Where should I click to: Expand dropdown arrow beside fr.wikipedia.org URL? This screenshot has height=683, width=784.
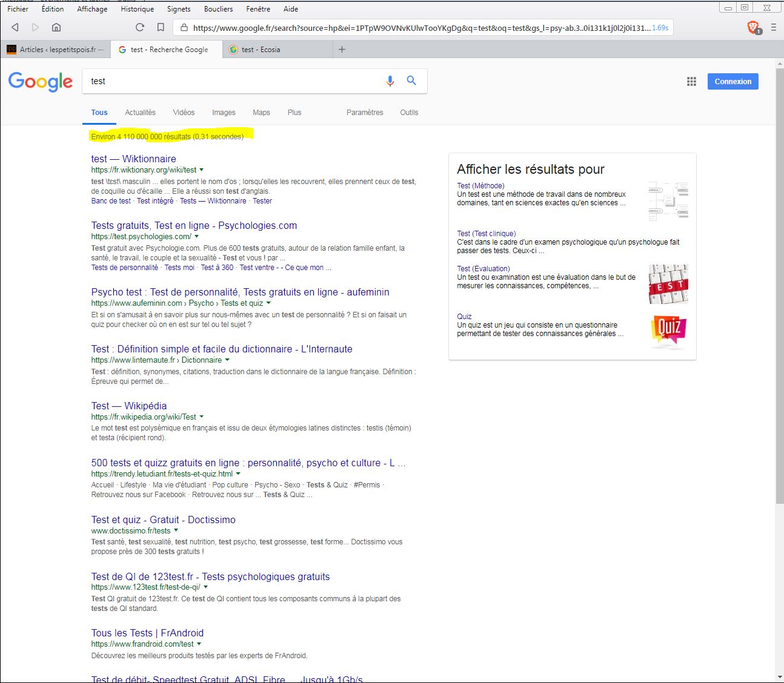point(202,417)
